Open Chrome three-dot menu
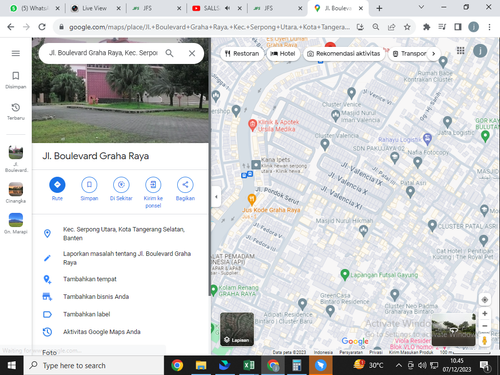500x375 pixels. (489, 27)
